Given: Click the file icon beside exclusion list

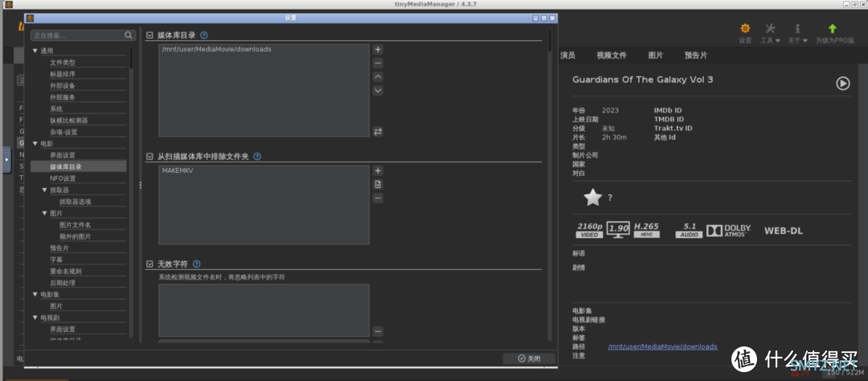Looking at the screenshot, I should tap(378, 184).
